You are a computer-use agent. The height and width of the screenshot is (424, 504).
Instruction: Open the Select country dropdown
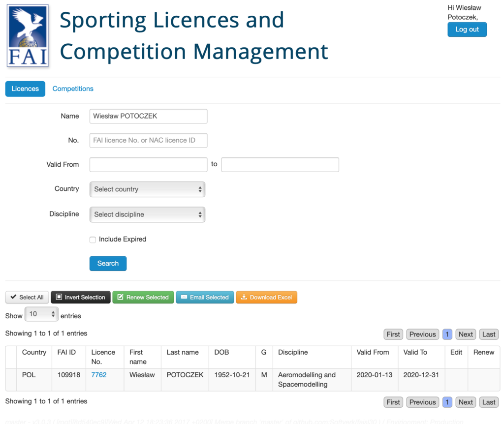click(147, 189)
